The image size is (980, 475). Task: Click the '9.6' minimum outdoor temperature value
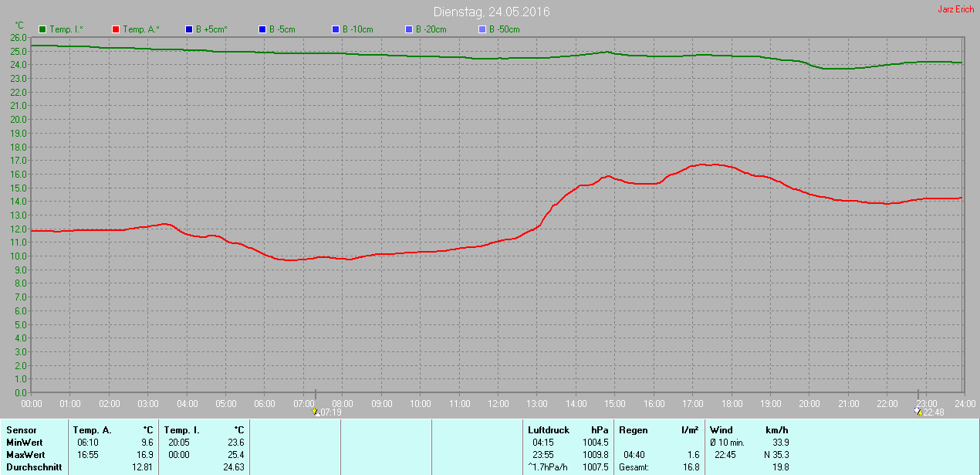(x=147, y=443)
